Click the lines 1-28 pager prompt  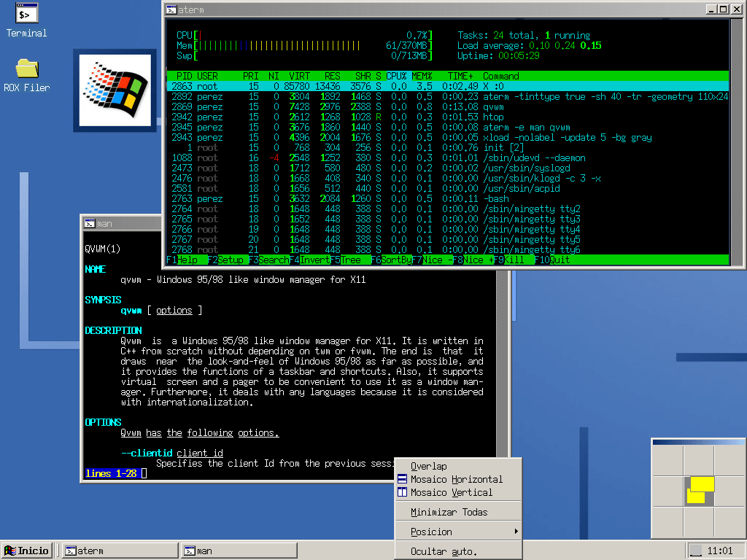[x=111, y=473]
